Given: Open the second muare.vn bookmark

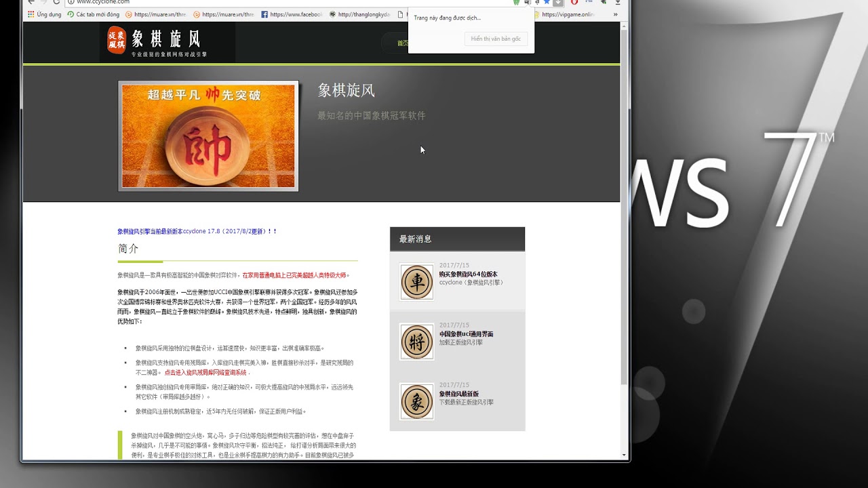Looking at the screenshot, I should pyautogui.click(x=223, y=14).
